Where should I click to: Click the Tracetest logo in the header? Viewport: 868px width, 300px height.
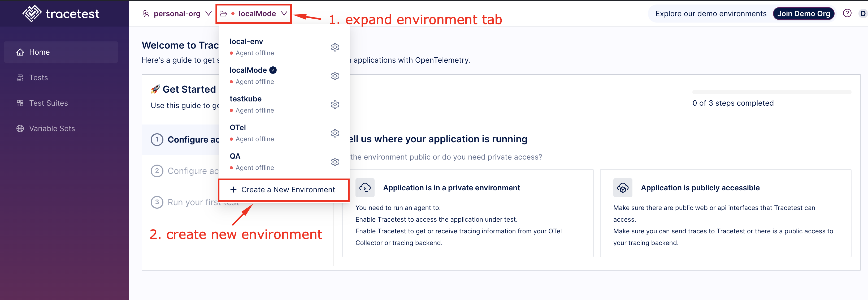[x=61, y=14]
